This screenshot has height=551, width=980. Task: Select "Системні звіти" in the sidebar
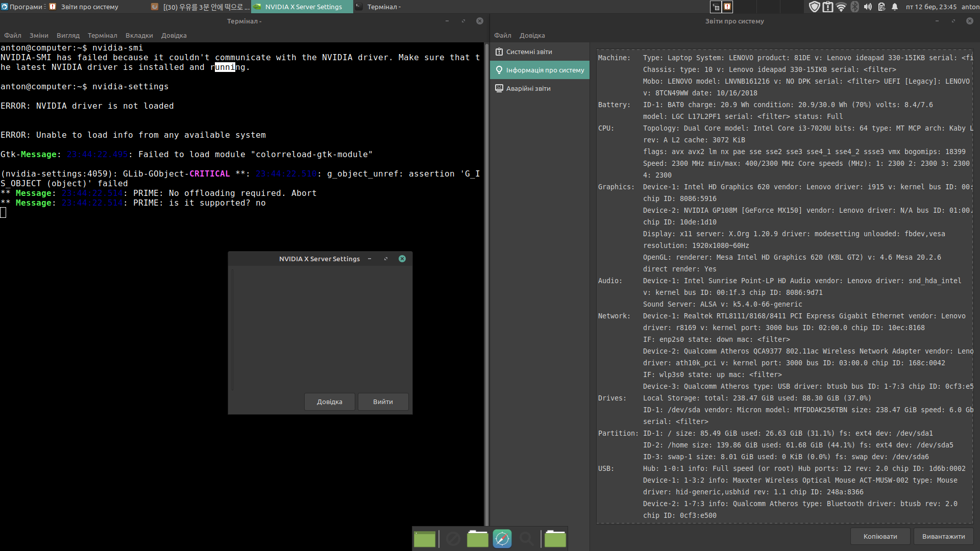[529, 52]
